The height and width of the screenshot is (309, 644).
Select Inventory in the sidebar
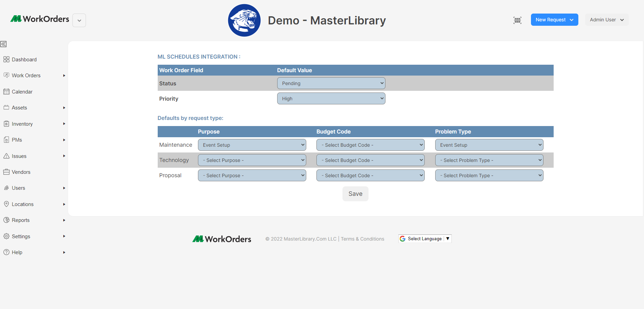click(x=22, y=124)
